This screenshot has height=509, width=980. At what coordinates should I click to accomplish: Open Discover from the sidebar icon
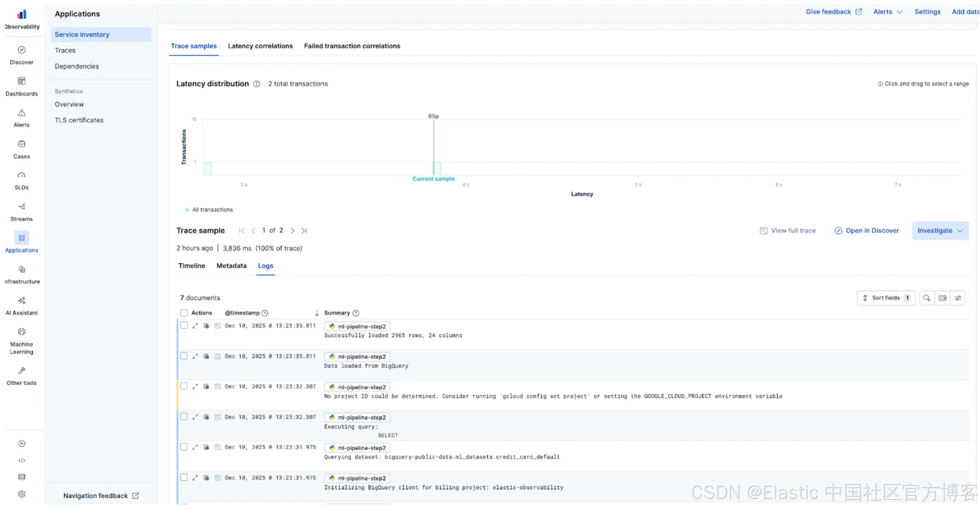(22, 50)
